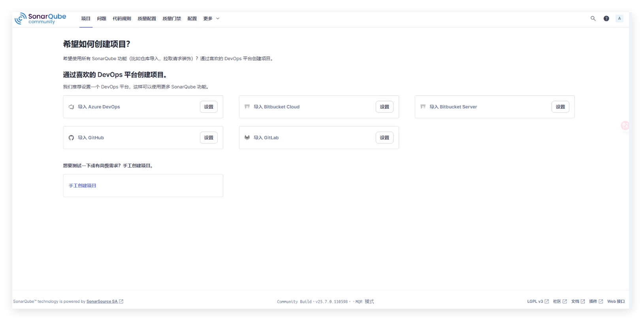Click the SonarQube community logo

40,19
